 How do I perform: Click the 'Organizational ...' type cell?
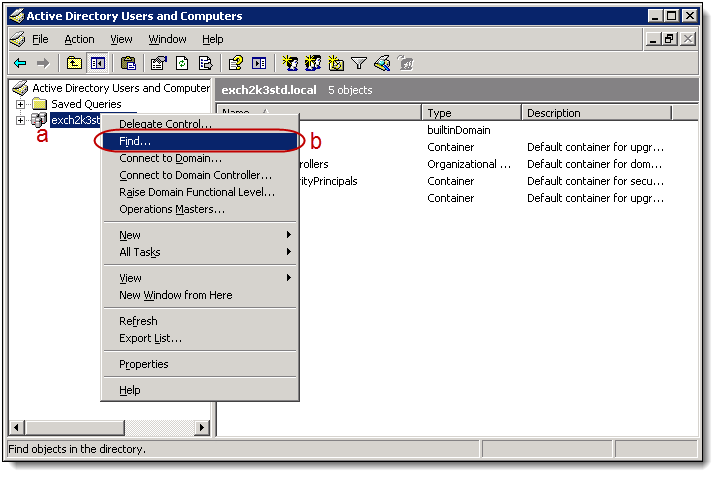point(469,164)
